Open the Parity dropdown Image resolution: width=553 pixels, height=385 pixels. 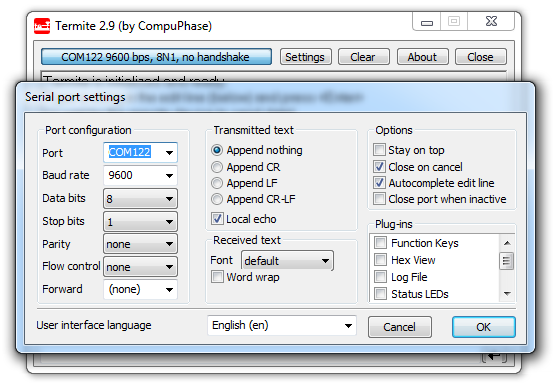pos(140,244)
